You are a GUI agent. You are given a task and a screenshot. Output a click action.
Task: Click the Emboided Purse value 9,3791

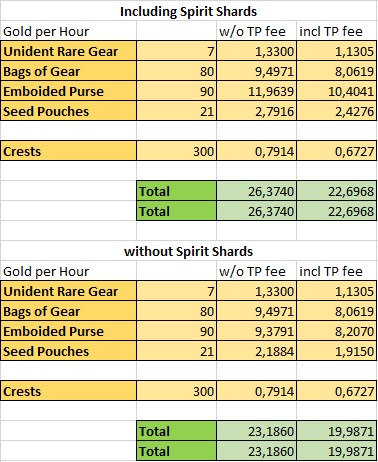click(x=257, y=331)
